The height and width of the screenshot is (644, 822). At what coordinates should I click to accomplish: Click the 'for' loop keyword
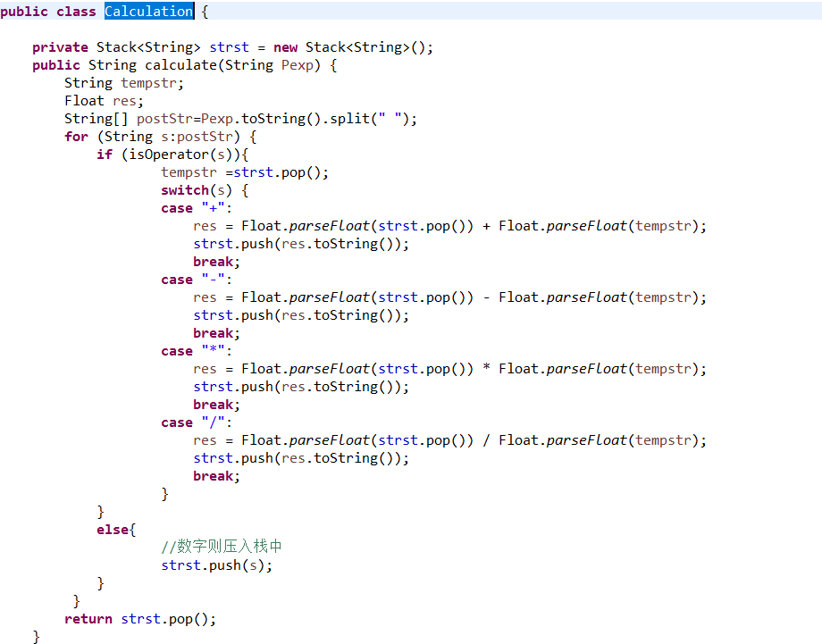click(x=76, y=137)
